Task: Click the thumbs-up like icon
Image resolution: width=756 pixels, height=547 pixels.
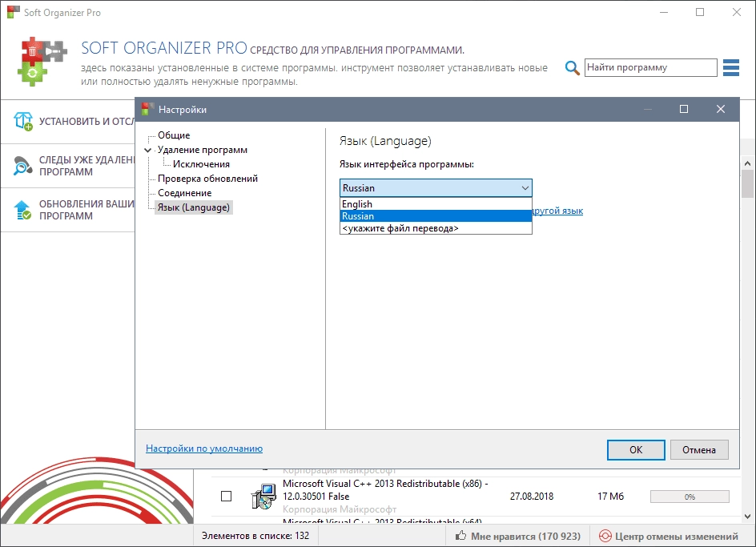Action: [x=461, y=536]
